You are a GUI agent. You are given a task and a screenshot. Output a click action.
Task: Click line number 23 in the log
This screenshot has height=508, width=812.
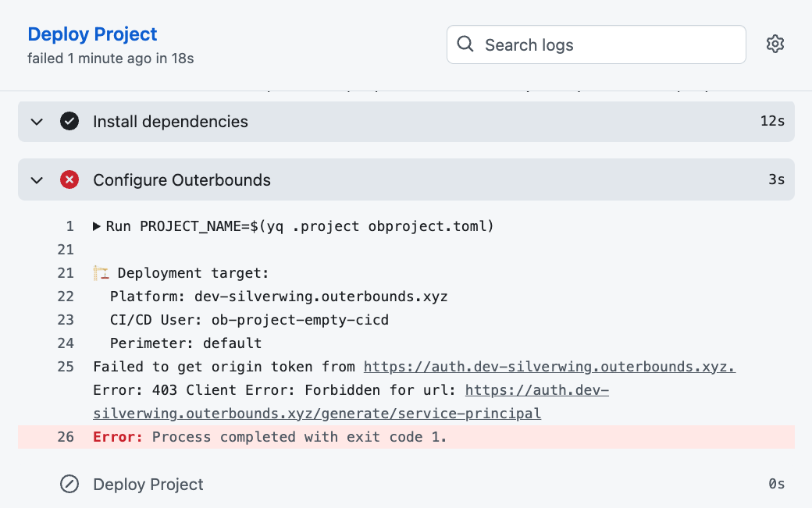[66, 320]
